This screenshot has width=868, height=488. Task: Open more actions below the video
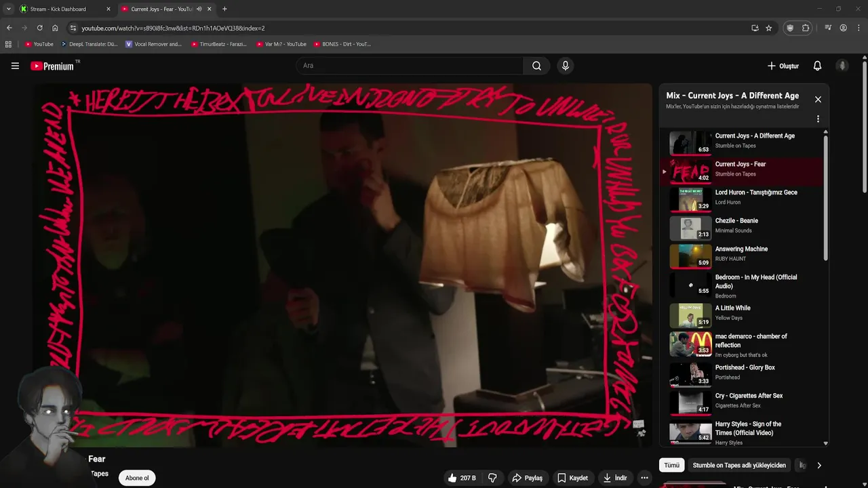pyautogui.click(x=644, y=478)
